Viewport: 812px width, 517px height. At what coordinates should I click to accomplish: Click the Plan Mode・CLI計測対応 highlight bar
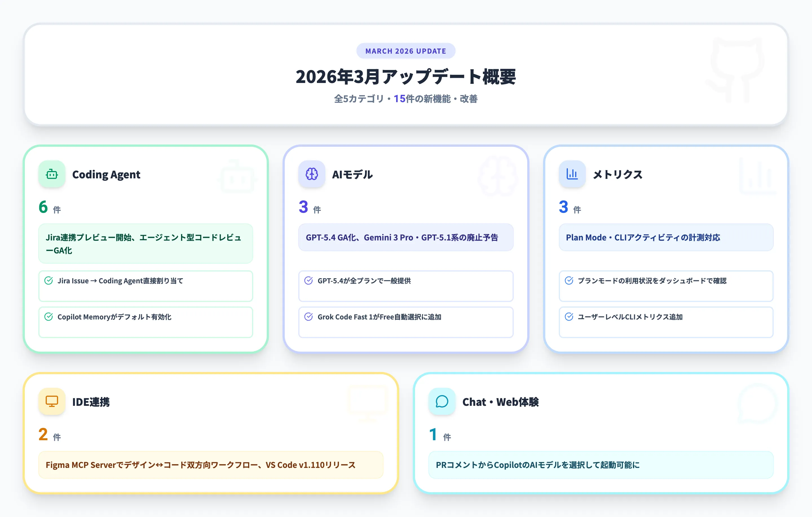click(x=665, y=238)
